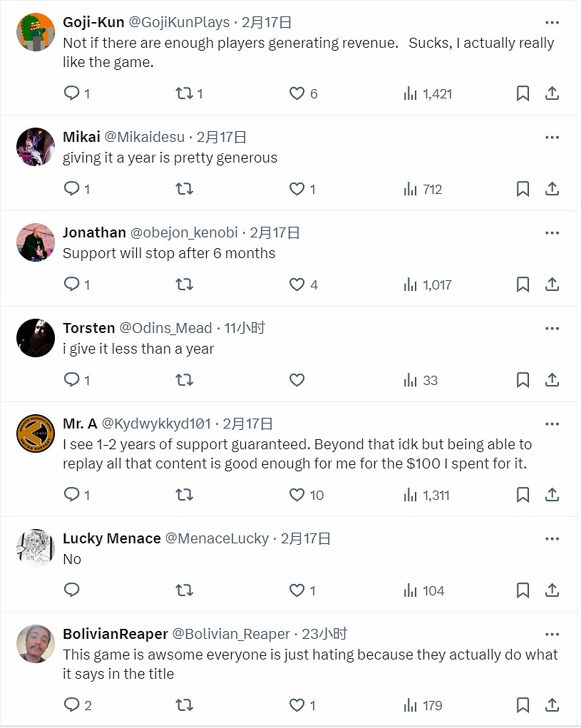581x728 pixels.
Task: Open more menu for Torsten's tweet
Action: (552, 328)
